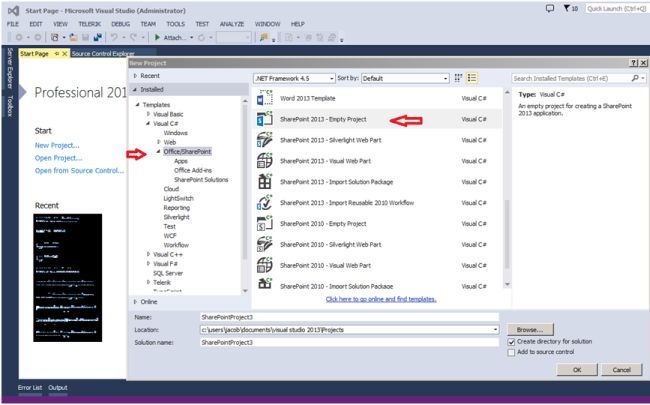Open the FILE menu
The image size is (650, 405).
click(13, 24)
